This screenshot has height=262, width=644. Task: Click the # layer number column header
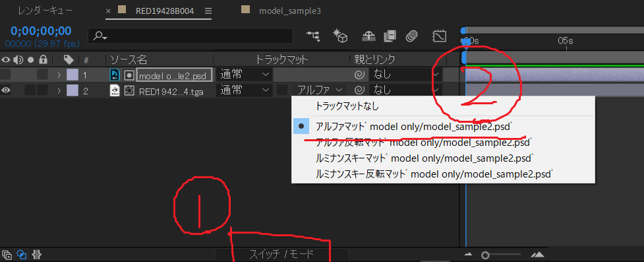[x=86, y=60]
